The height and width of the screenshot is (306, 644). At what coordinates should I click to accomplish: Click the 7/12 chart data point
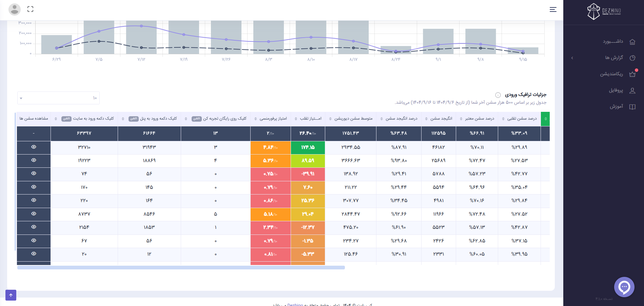click(x=141, y=26)
